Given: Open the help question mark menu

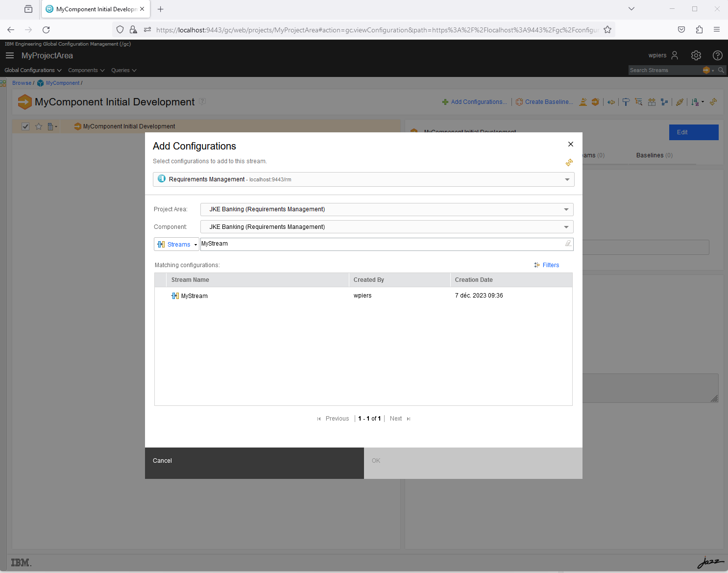Looking at the screenshot, I should (718, 55).
